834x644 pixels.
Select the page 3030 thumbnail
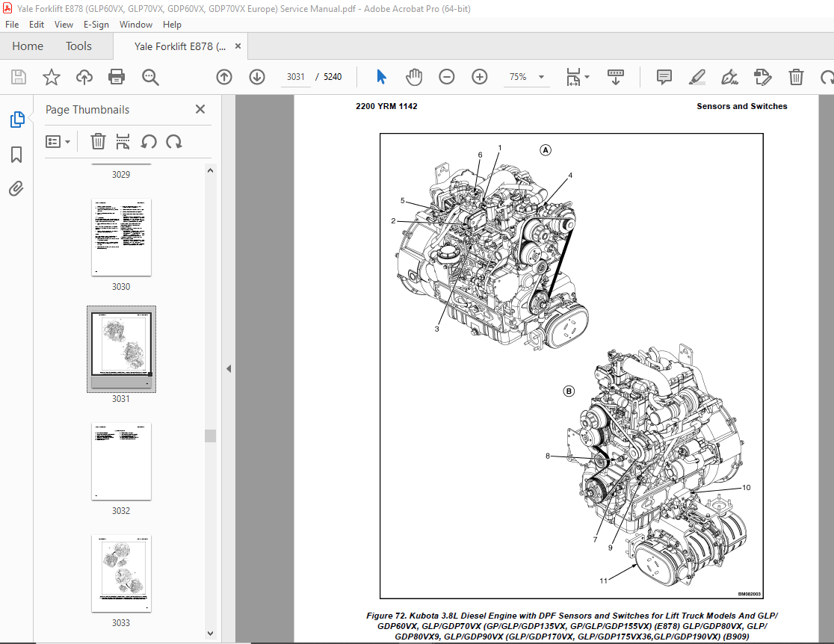click(121, 237)
